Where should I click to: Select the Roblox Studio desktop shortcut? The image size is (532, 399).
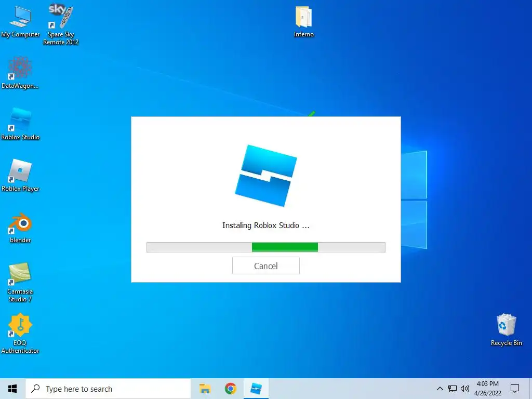(x=20, y=124)
